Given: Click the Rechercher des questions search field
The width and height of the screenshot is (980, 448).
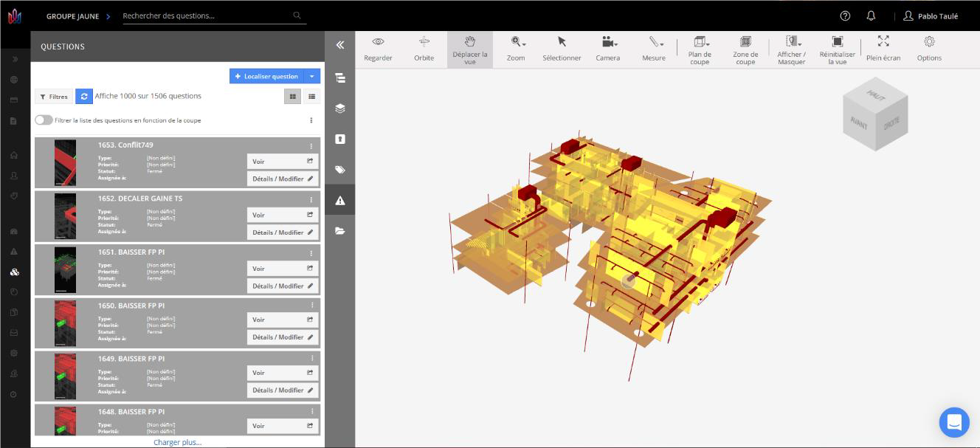Looking at the screenshot, I should point(207,15).
